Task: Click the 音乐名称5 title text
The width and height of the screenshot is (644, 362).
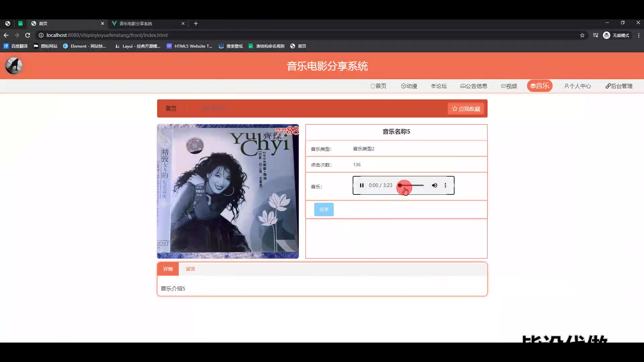Action: point(396,132)
